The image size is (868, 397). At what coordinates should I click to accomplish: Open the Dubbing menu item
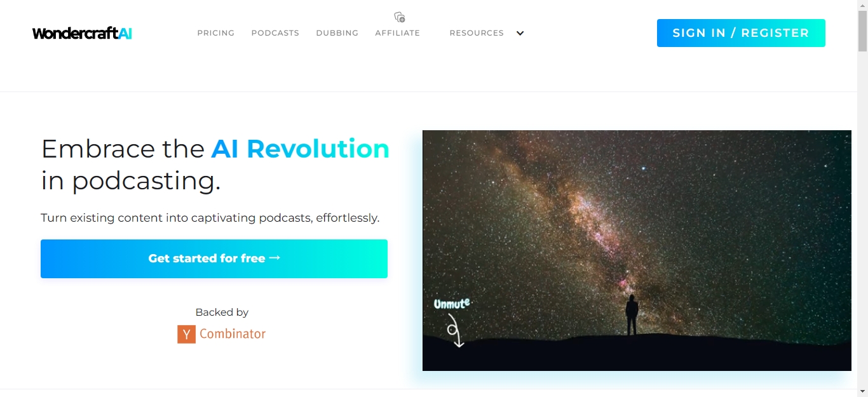pyautogui.click(x=337, y=33)
